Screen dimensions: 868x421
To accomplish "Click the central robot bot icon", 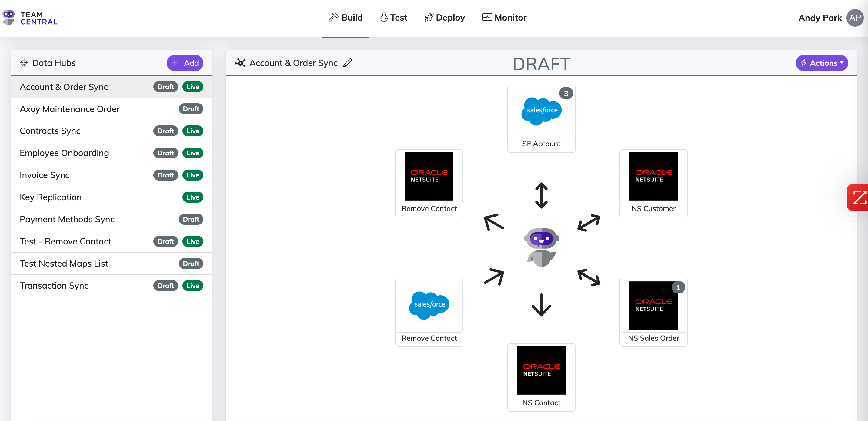I will [x=541, y=247].
